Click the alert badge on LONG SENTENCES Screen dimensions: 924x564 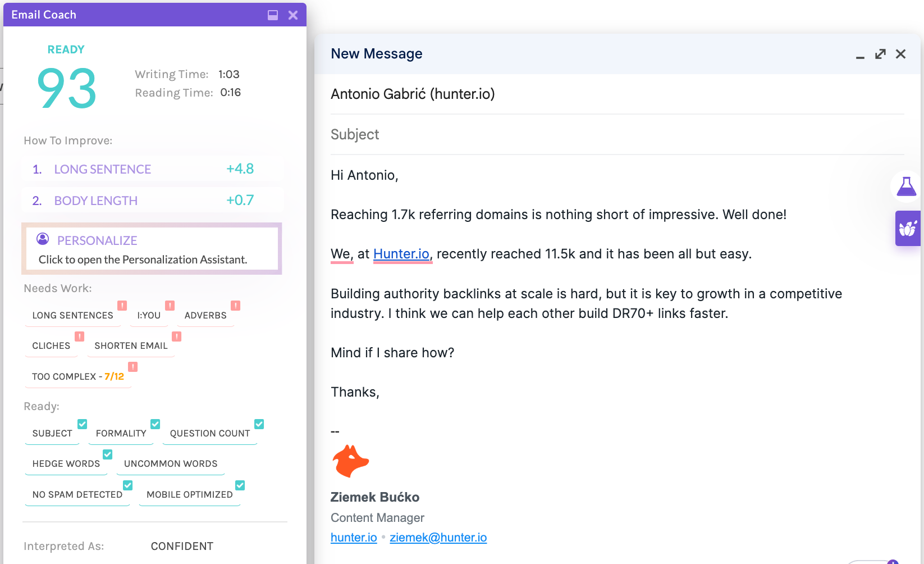122,306
